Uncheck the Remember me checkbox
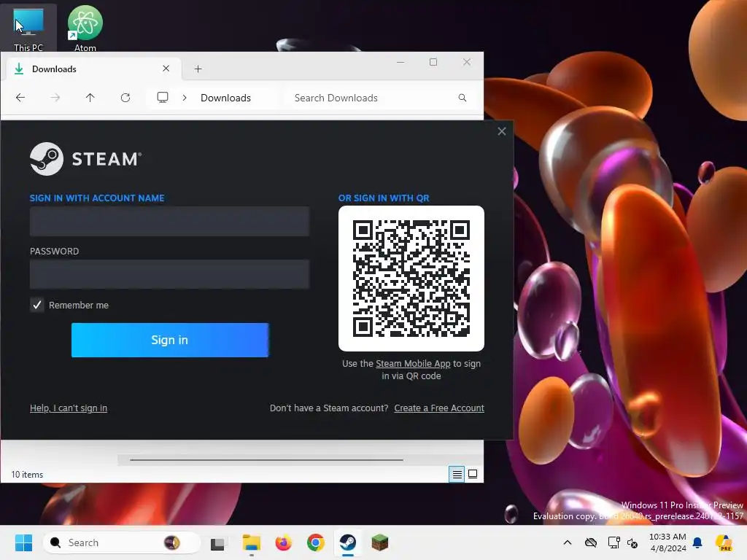The image size is (747, 560). click(x=36, y=306)
